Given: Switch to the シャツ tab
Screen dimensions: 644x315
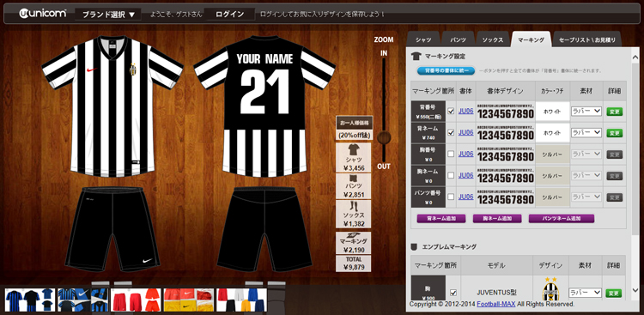Looking at the screenshot, I should point(423,39).
